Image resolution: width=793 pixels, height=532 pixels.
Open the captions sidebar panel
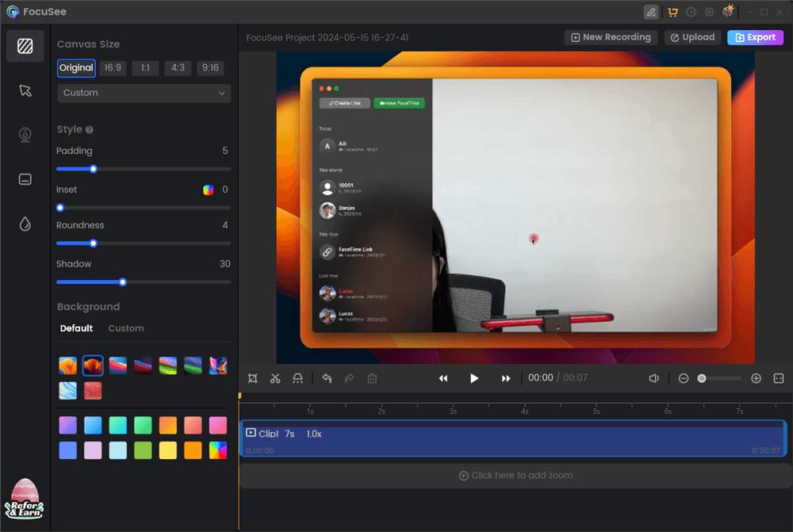point(25,179)
